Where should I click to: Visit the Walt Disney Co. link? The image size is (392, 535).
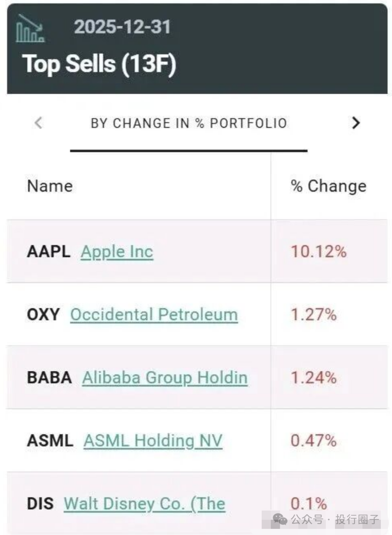144,504
